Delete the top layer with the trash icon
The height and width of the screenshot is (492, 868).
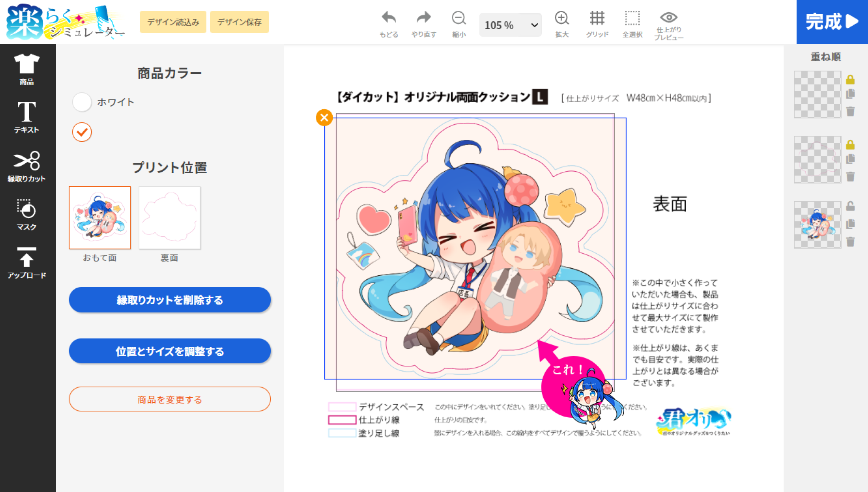850,112
